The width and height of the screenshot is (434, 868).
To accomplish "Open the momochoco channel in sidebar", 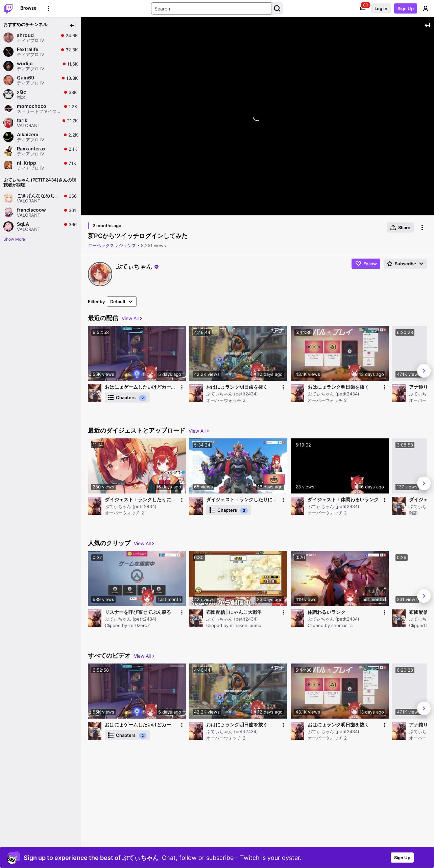I will [x=41, y=108].
